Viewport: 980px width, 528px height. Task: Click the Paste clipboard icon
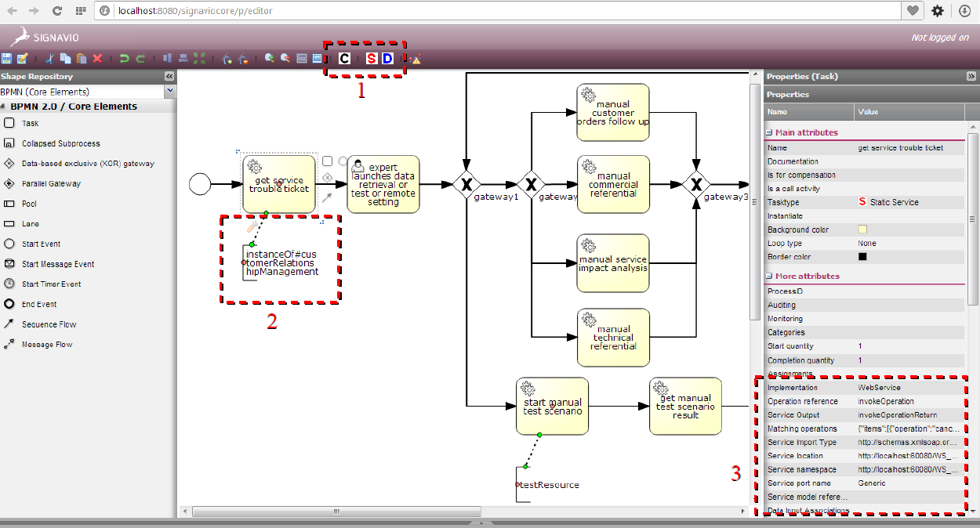click(x=82, y=59)
